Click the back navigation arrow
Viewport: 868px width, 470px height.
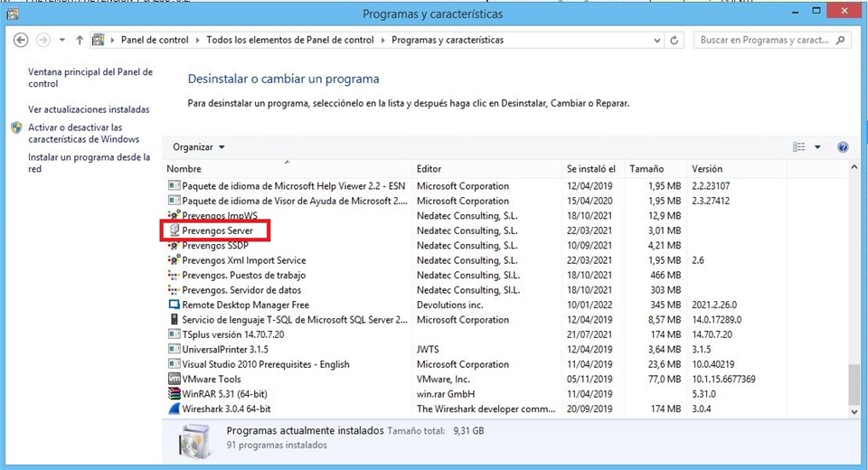click(x=21, y=41)
